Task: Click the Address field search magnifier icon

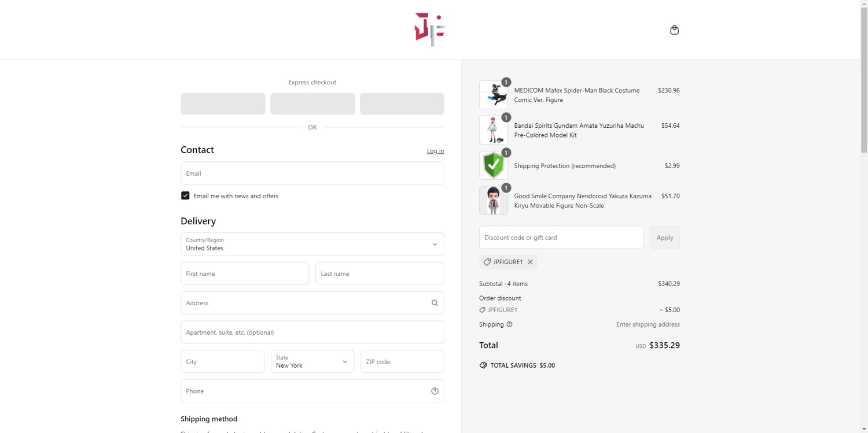Action: 435,303
